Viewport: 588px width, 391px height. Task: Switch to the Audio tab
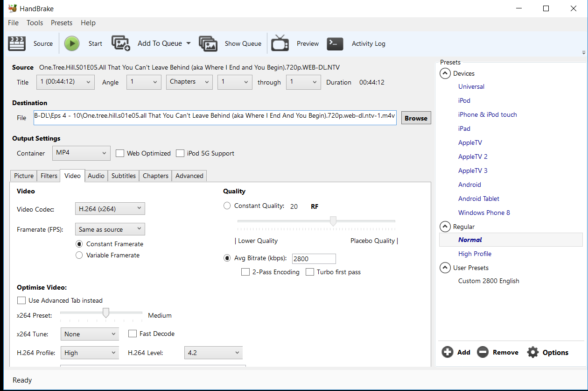pyautogui.click(x=96, y=176)
